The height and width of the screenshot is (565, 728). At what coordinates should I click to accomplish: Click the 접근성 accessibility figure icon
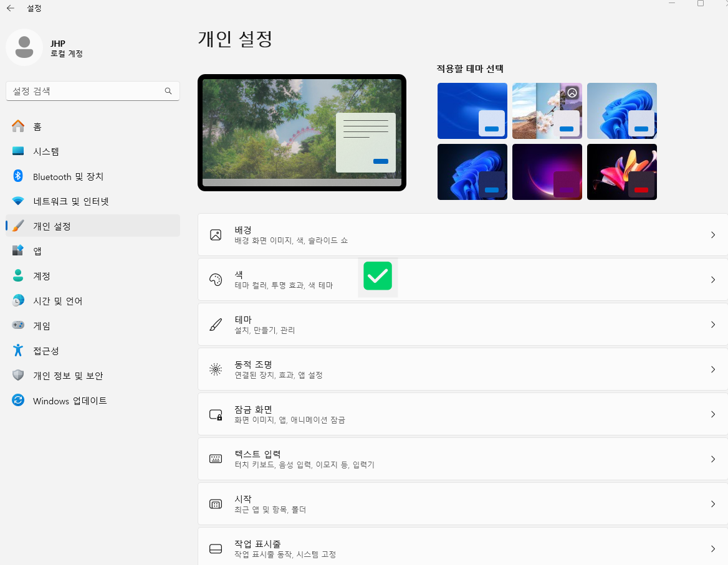(18, 350)
